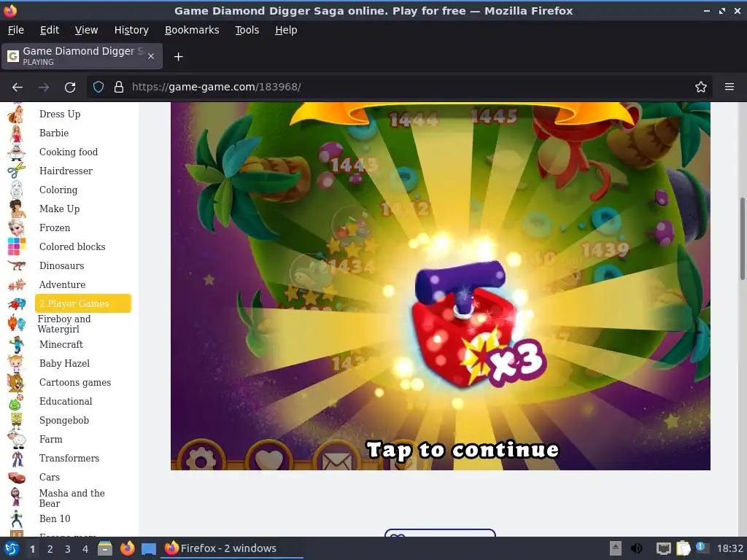The width and height of the screenshot is (747, 560).
Task: Open the File menu
Action: (16, 30)
